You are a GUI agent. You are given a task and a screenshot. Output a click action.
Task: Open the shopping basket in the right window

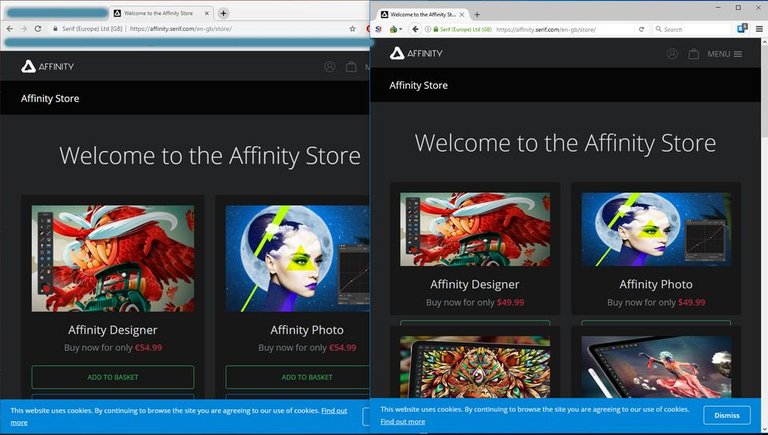(x=694, y=54)
